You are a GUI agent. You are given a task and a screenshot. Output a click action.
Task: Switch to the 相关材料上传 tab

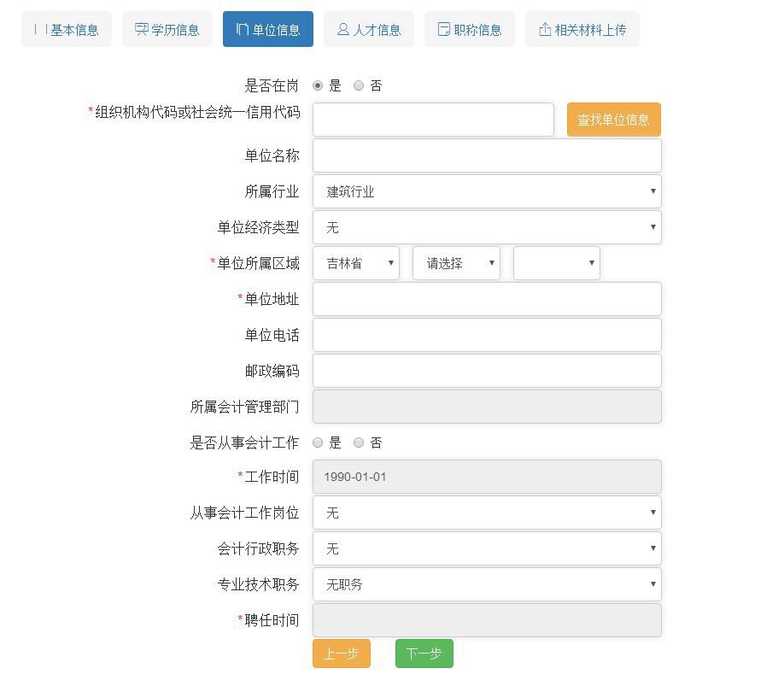click(x=582, y=28)
